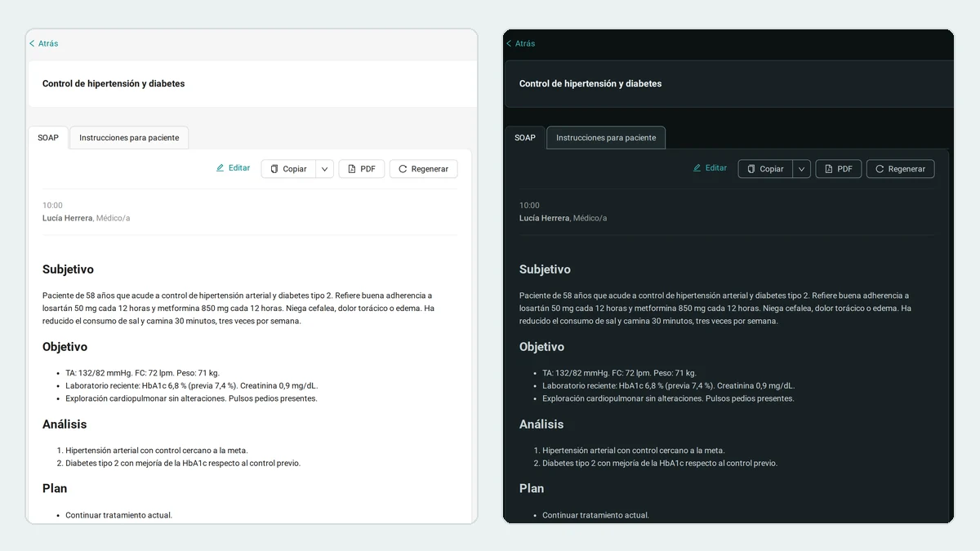Click the "Análisis" heading in the dark panel
Viewport: 980px width, 551px height.
[541, 424]
